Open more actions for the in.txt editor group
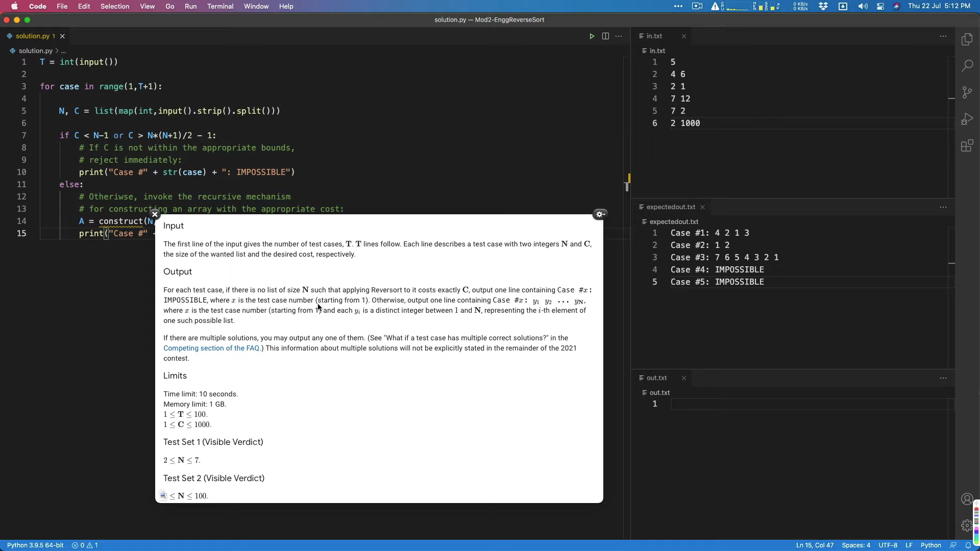 (x=943, y=36)
